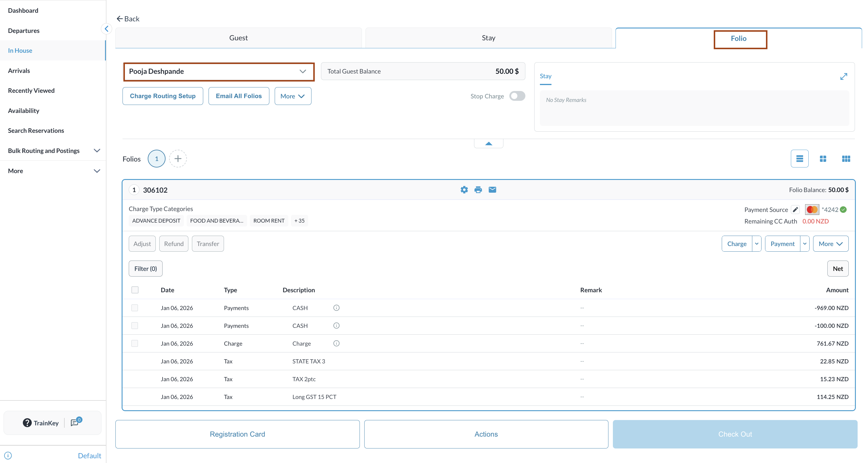Add a new folio with plus icon
Image resolution: width=868 pixels, height=463 pixels.
(178, 159)
